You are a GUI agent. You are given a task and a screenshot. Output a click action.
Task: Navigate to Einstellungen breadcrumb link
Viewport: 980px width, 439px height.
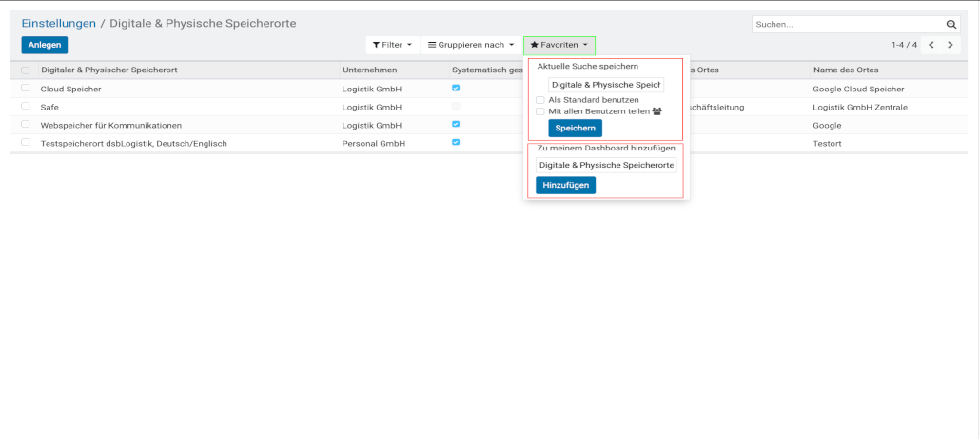pyautogui.click(x=59, y=23)
